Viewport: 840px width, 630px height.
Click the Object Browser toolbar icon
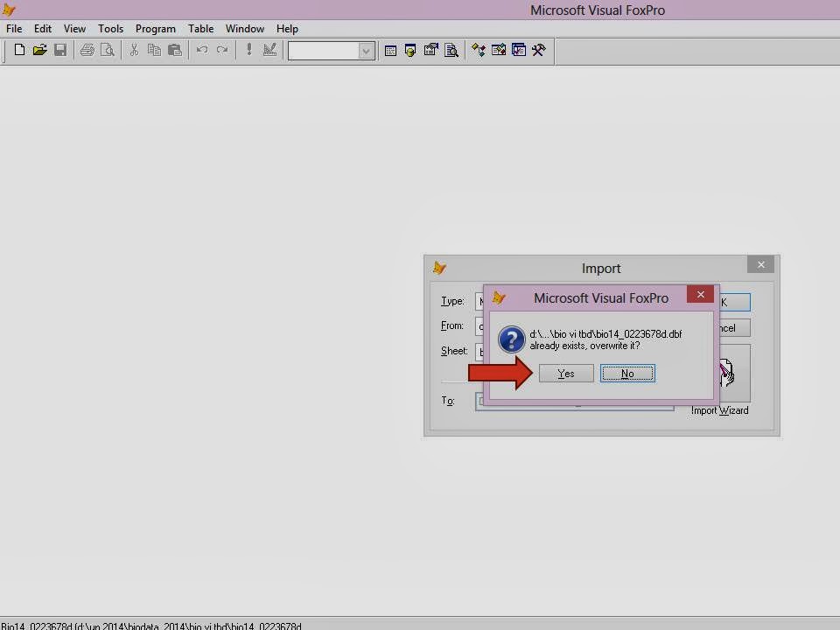498,51
